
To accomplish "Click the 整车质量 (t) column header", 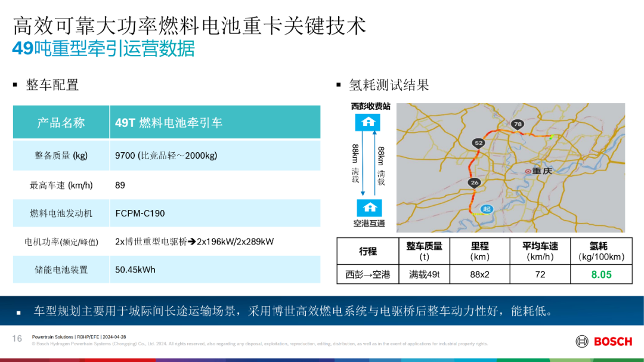I will tap(425, 252).
